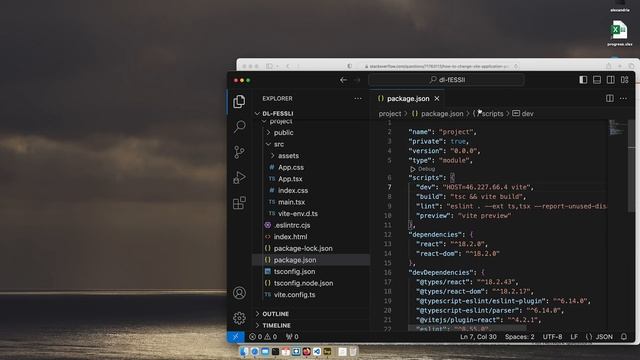Open Terminal from the Dock

point(276,351)
